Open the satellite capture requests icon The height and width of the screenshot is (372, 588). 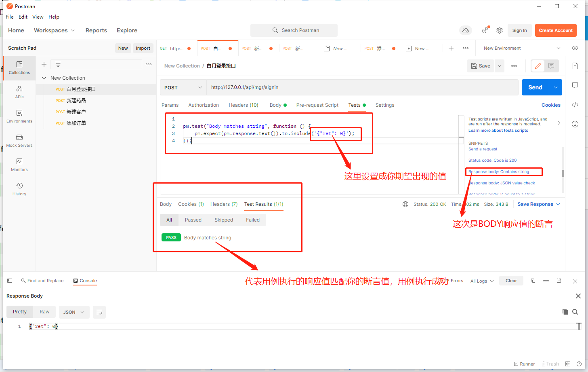click(485, 30)
